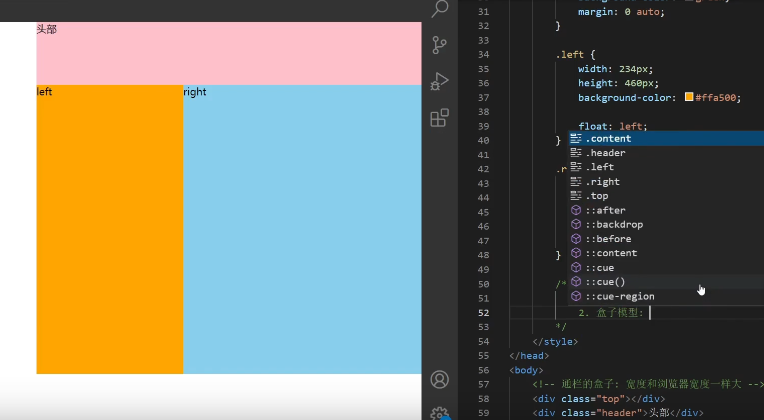Click the orange #ffa500 color swatch

[x=689, y=97]
